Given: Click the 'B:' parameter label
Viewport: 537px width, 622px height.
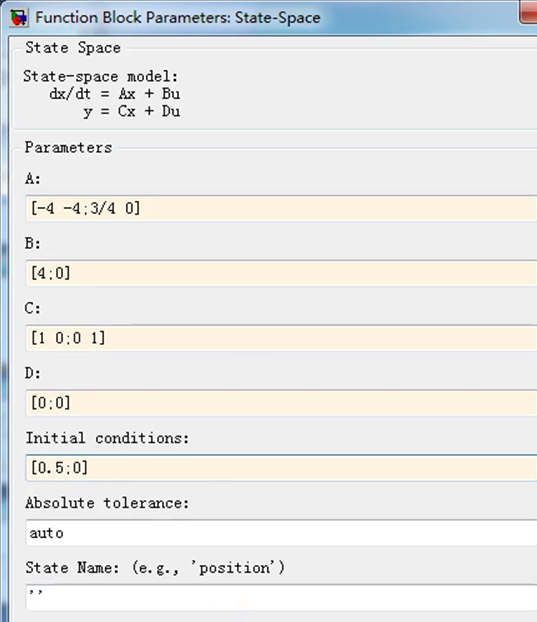Looking at the screenshot, I should [33, 244].
